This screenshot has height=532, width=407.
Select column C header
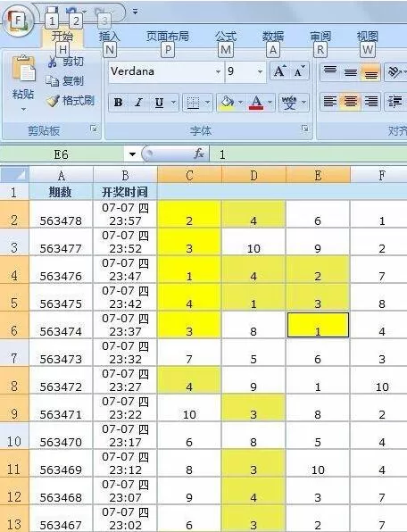[189, 175]
